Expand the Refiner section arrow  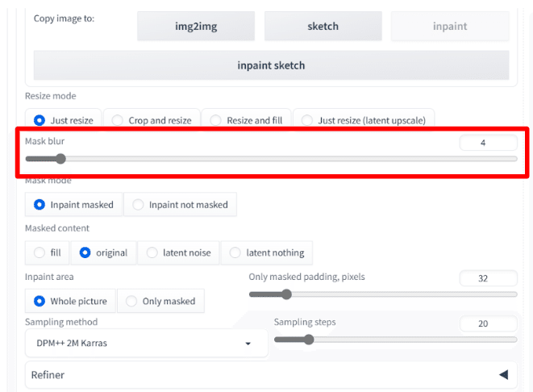[x=504, y=375]
